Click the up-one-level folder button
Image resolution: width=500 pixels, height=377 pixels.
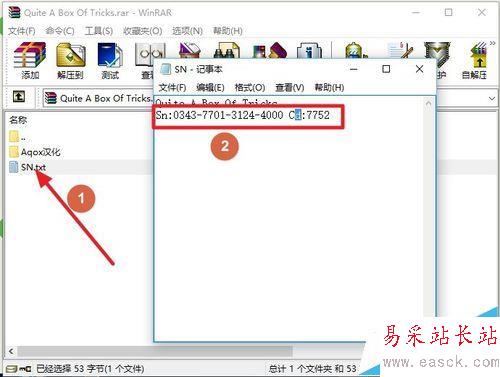[19, 97]
